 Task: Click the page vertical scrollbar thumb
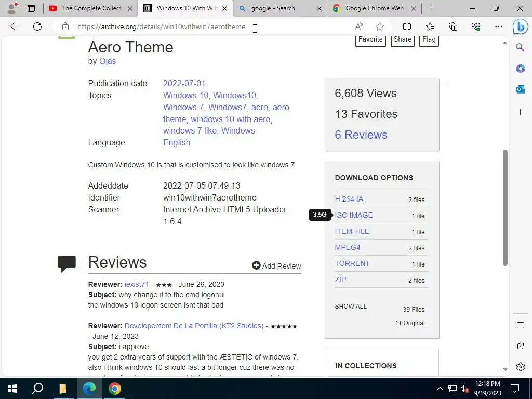tap(505, 208)
